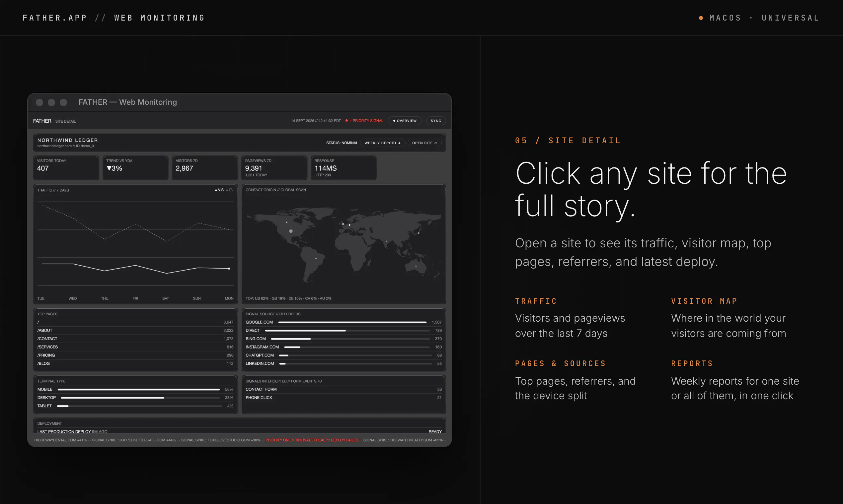
Task: Click the VISITOR MAP feature heading
Action: tap(704, 301)
